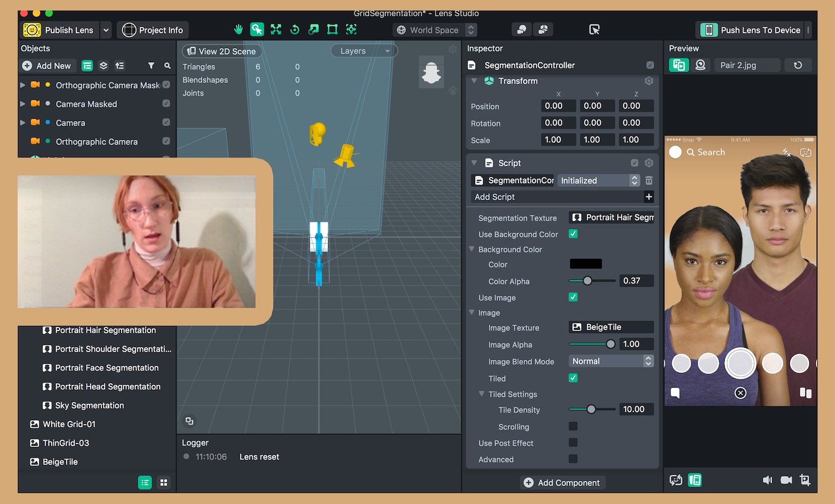Toggle the Use Background Color checkbox

[x=573, y=234]
